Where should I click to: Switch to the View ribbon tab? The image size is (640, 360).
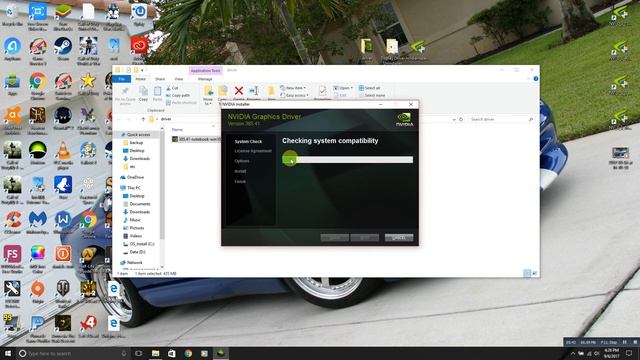pyautogui.click(x=179, y=79)
